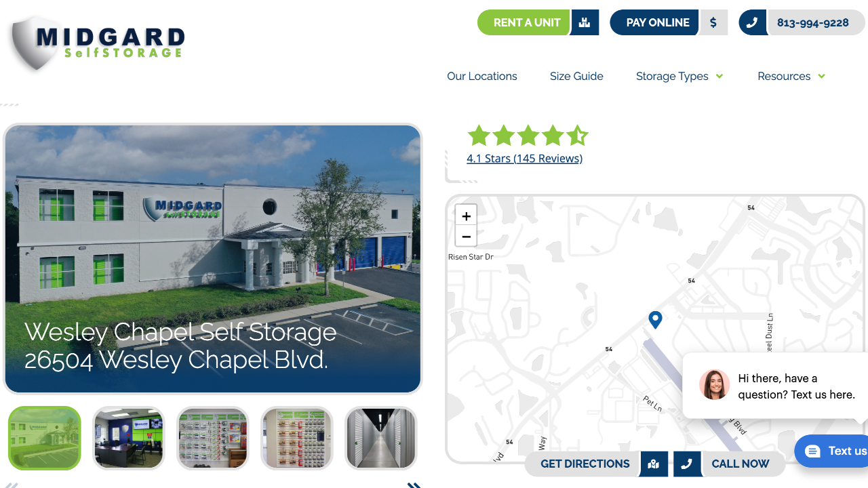Click the chat bubble icon in Text us
Image resolution: width=868 pixels, height=488 pixels.
(x=813, y=451)
